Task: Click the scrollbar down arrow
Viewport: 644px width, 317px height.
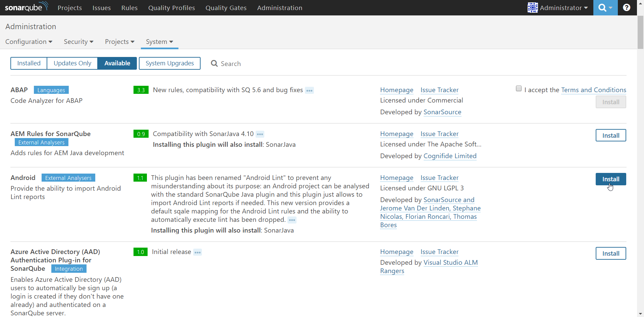Action: [640, 314]
